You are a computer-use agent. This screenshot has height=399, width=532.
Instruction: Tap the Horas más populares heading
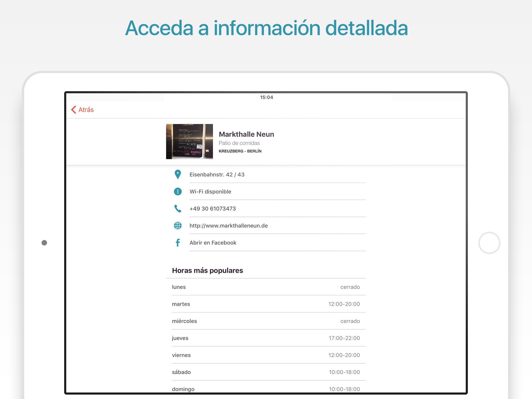(x=207, y=270)
